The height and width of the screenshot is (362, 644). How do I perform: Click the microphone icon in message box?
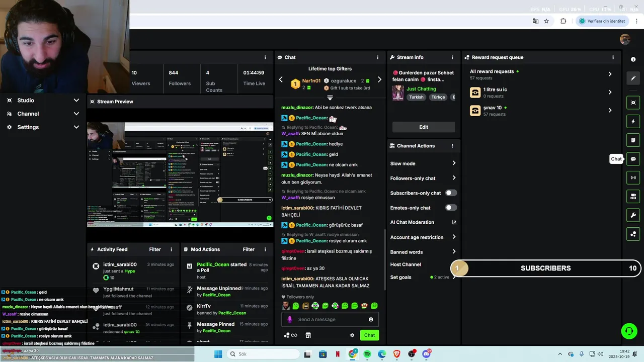click(289, 319)
